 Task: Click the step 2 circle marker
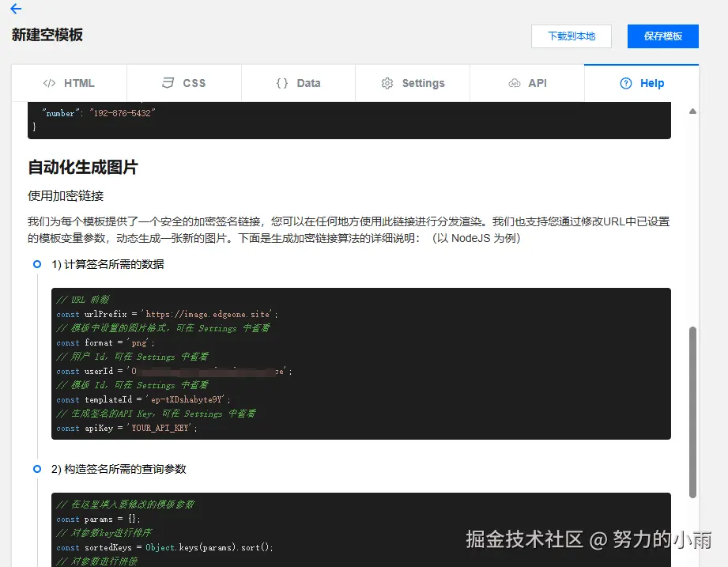pyautogui.click(x=37, y=469)
